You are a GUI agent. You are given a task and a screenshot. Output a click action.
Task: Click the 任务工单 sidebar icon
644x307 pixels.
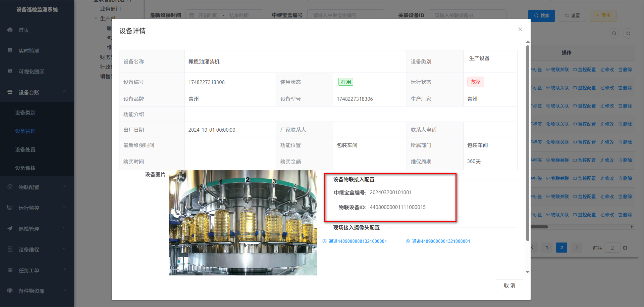pyautogui.click(x=10, y=270)
